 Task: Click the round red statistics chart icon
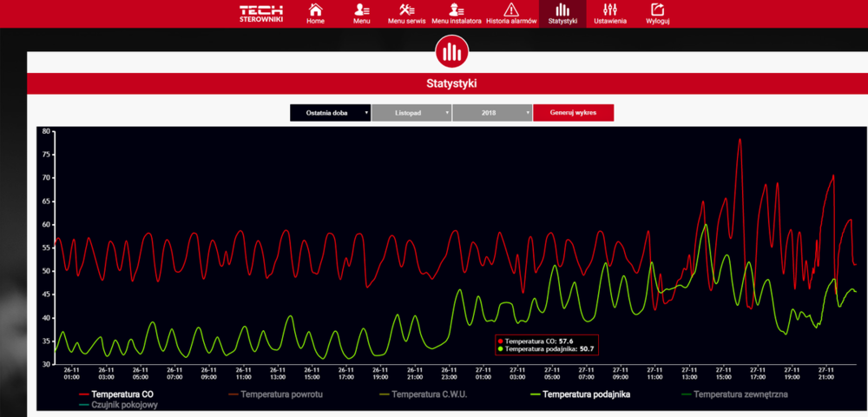click(450, 52)
